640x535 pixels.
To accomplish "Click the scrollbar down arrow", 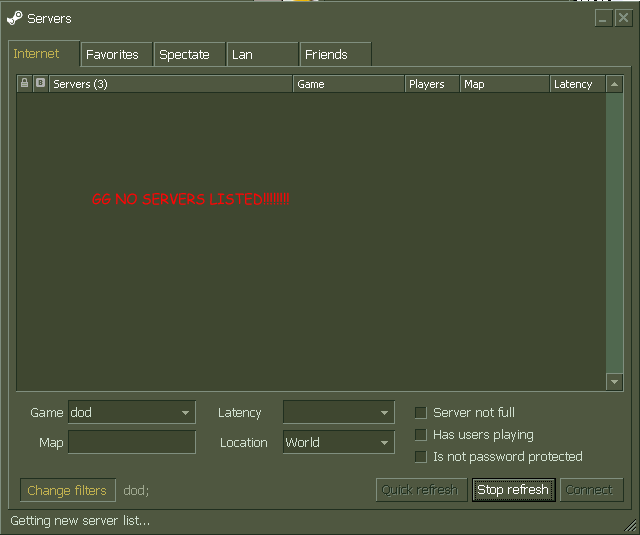I will pos(615,381).
